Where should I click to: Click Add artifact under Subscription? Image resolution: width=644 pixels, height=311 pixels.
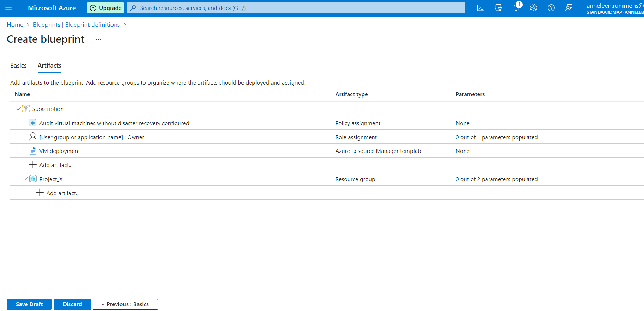pos(56,165)
